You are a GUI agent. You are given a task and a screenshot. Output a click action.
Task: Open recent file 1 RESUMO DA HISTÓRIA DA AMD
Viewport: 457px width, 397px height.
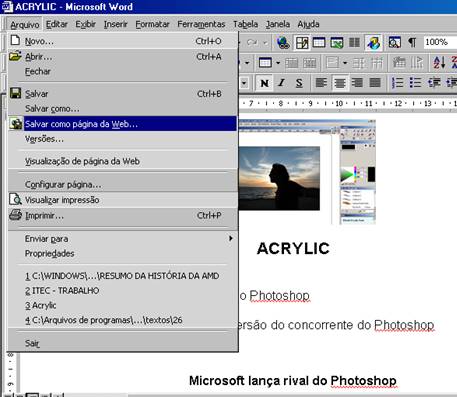(x=123, y=276)
